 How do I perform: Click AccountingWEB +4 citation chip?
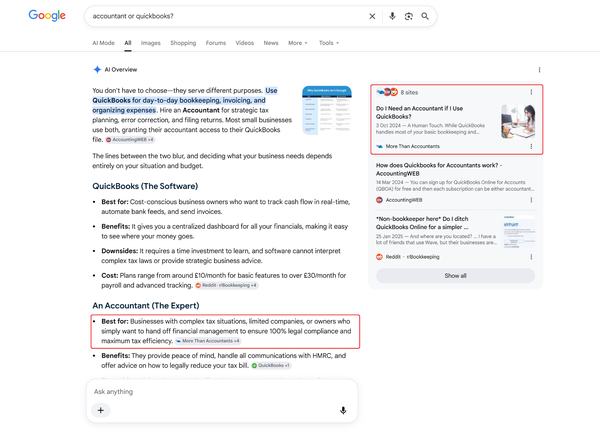pos(130,140)
